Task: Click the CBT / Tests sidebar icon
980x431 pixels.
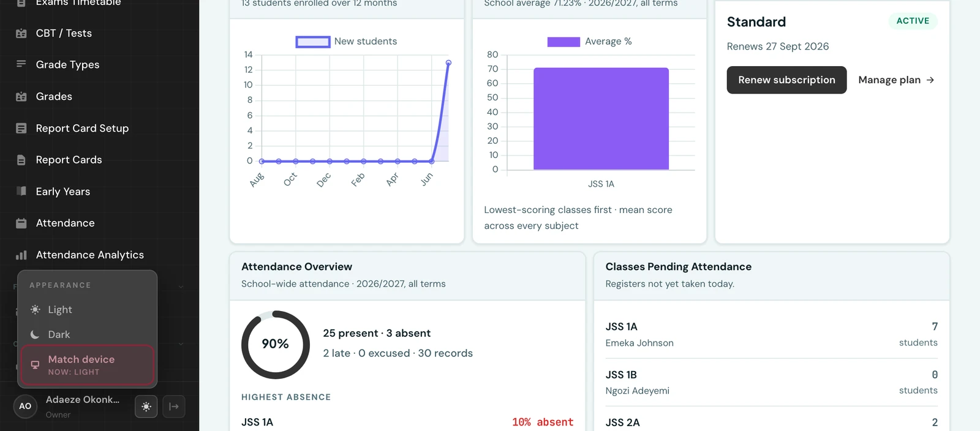Action: [21, 33]
